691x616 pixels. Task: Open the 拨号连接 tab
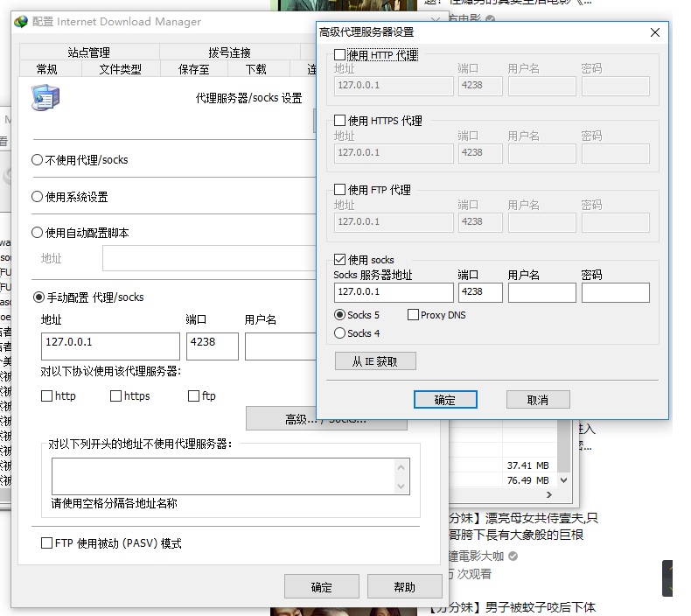point(229,52)
